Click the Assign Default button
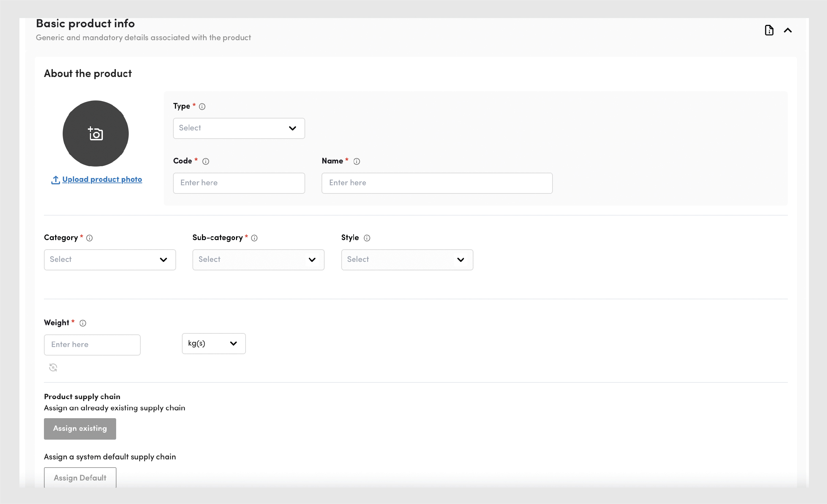This screenshot has height=504, width=827. tap(80, 477)
